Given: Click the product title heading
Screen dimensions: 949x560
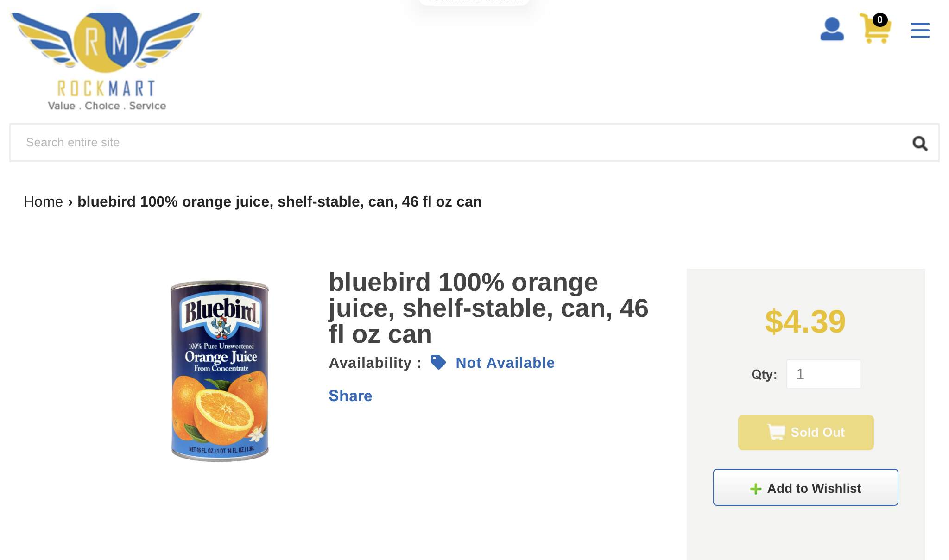Looking at the screenshot, I should point(488,308).
